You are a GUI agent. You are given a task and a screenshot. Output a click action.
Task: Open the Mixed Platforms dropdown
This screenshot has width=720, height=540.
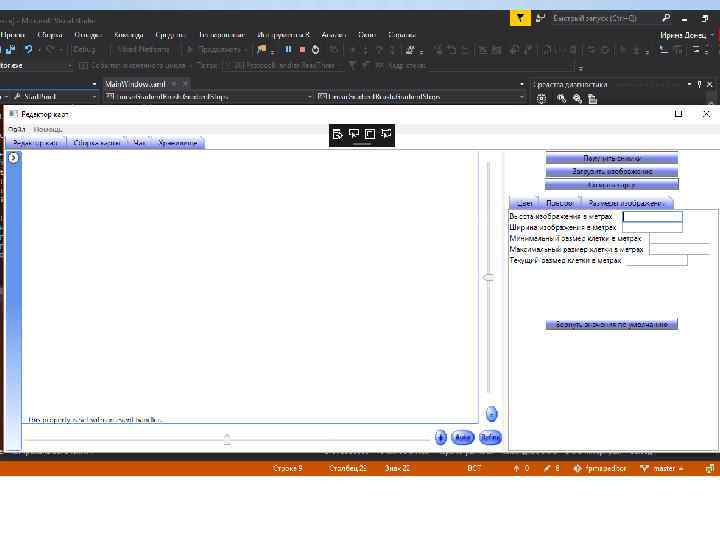click(x=146, y=50)
